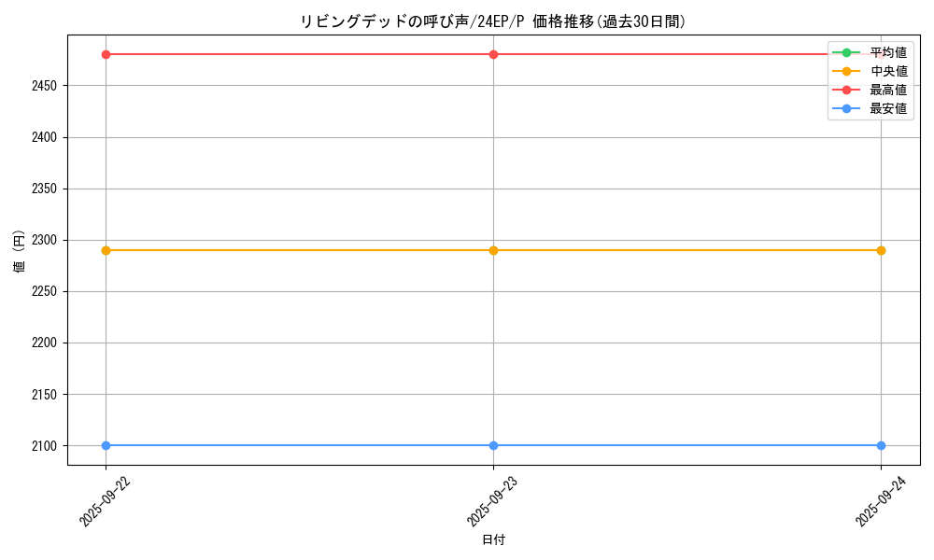Select the orange 中央値 point on 2025-09-24
This screenshot has height=560, width=934.
881,250
